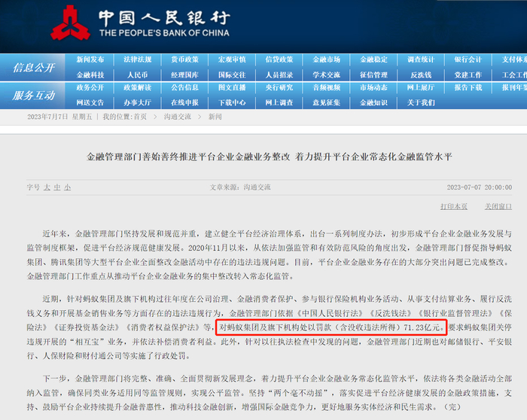Select 反洗钱 in the navigation
This screenshot has height=420, width=527.
pyautogui.click(x=421, y=75)
